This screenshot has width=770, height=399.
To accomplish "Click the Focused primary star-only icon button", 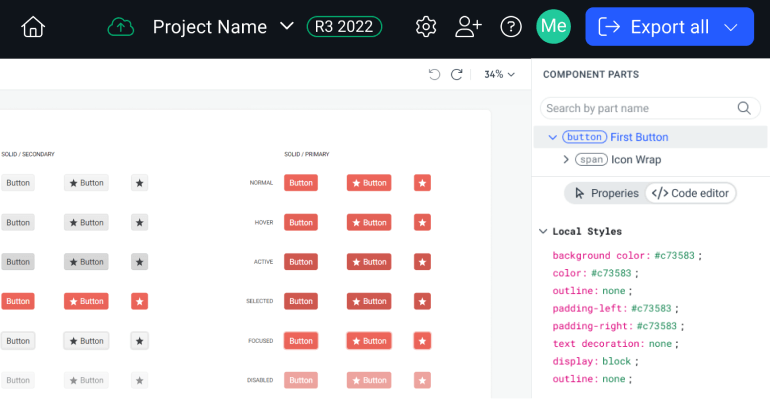I will coord(422,341).
